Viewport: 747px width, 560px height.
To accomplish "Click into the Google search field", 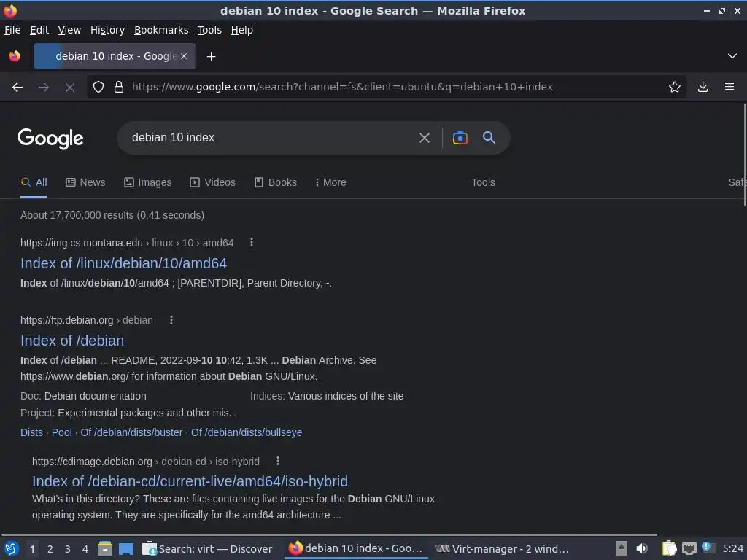I will (x=271, y=138).
